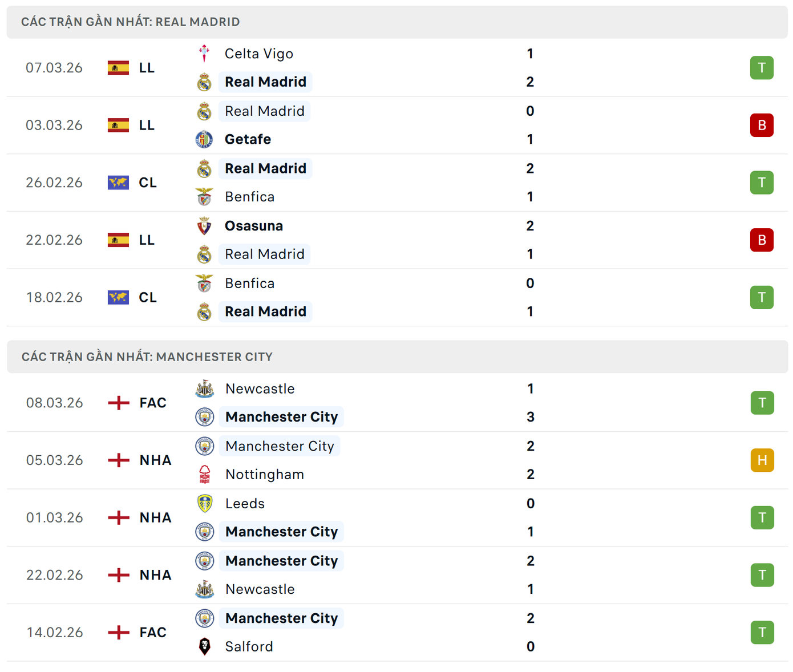This screenshot has width=793, height=672.
Task: Click the Leeds United badge
Action: 204,503
